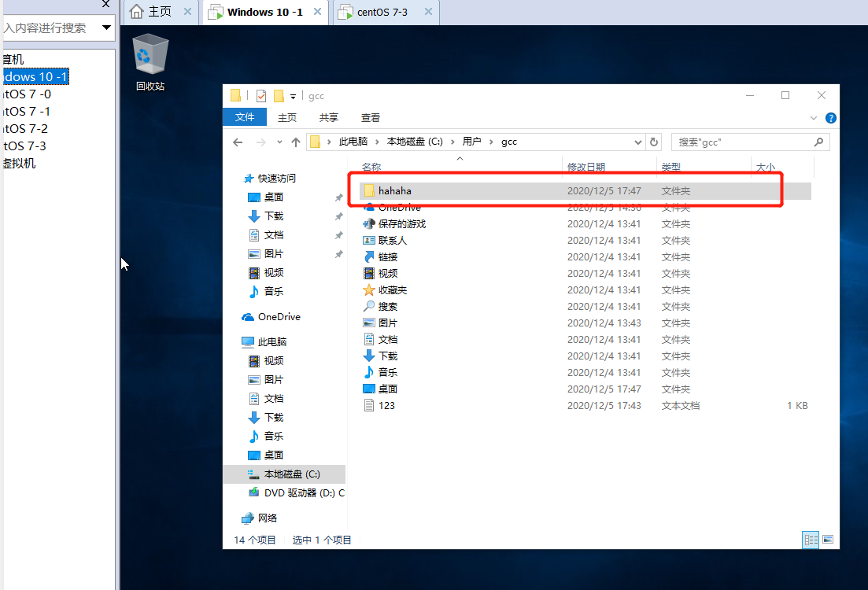Open the 文件 ribbon tab
Screen dimensions: 868x590
244,117
